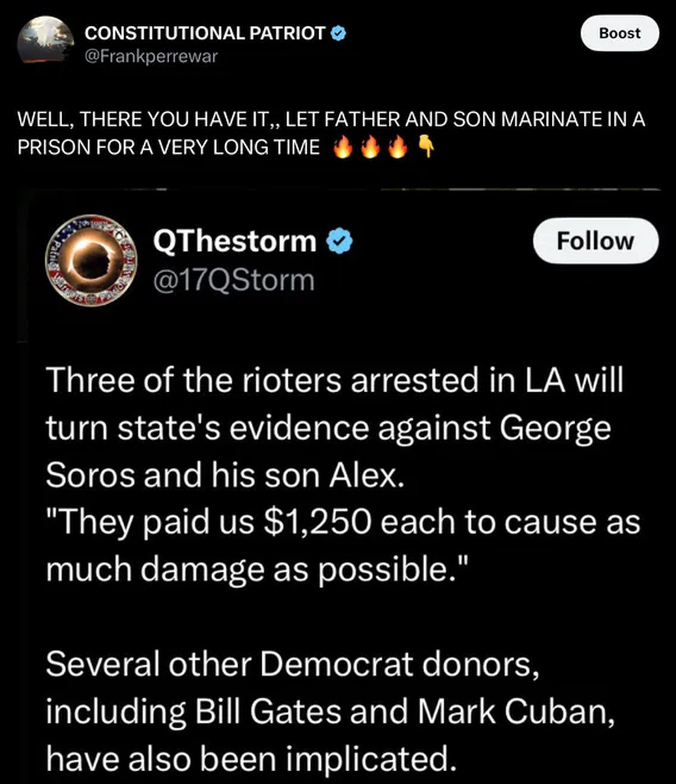676x784 pixels.
Task: Open the Constitutional Patriot profile avatar
Action: (44, 43)
